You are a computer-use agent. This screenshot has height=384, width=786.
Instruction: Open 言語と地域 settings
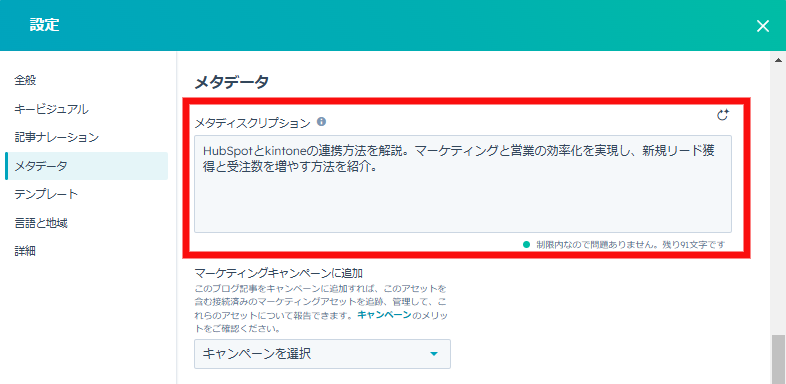(x=41, y=223)
